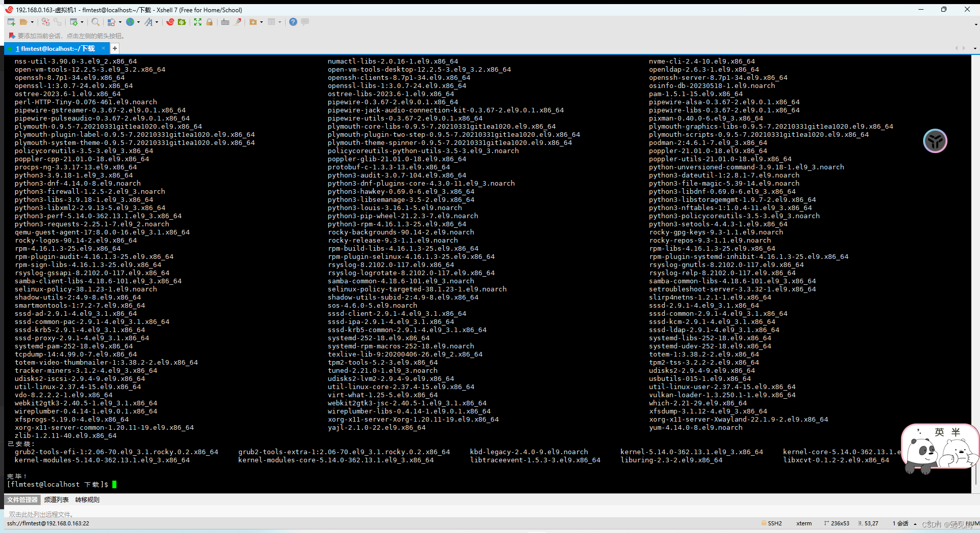Open the font selector dropdown arrow

pos(157,22)
